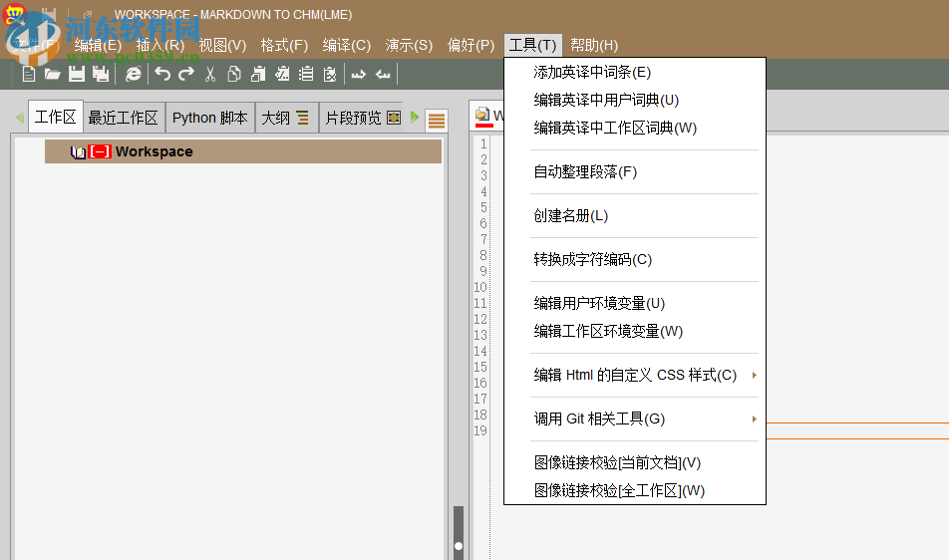
Task: Open the 大纲 outline tab
Action: pyautogui.click(x=285, y=118)
